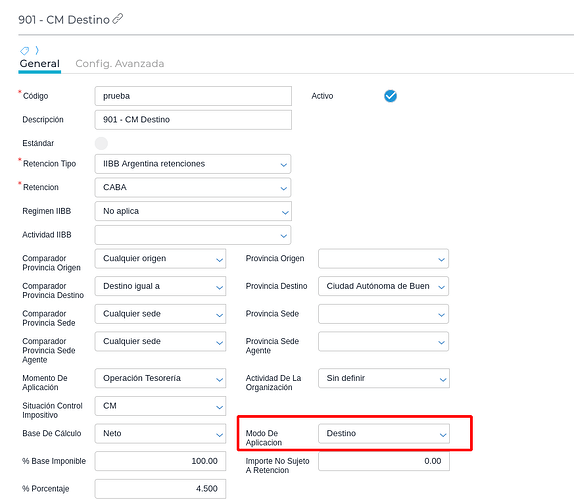
Task: Click the % Porcentaje field
Action: [160, 489]
